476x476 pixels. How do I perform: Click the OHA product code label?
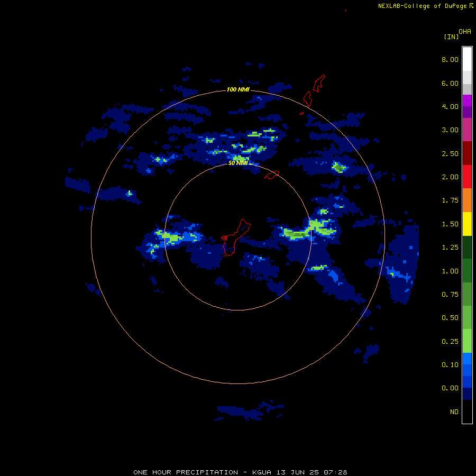pos(465,32)
